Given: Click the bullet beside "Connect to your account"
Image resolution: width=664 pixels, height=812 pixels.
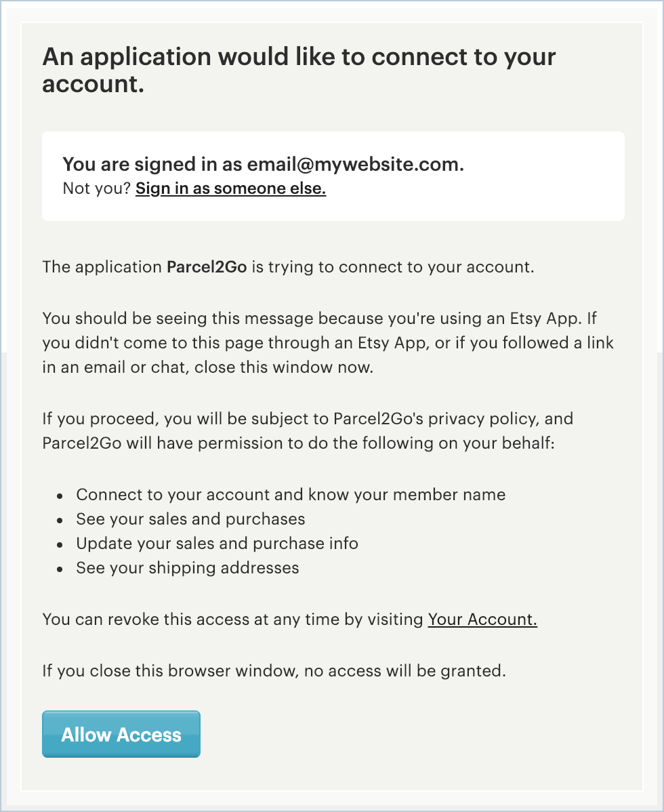Looking at the screenshot, I should coord(60,496).
